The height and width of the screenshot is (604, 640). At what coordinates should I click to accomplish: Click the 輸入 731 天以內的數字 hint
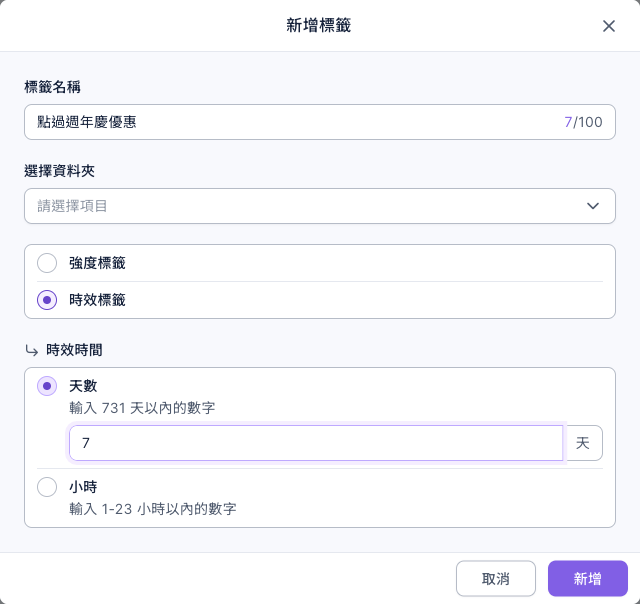[x=142, y=408]
